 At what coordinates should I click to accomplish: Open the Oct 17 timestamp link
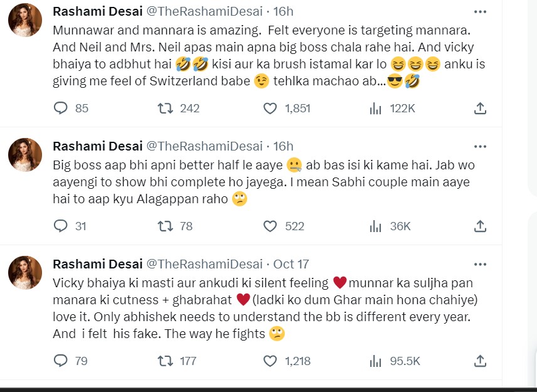292,264
